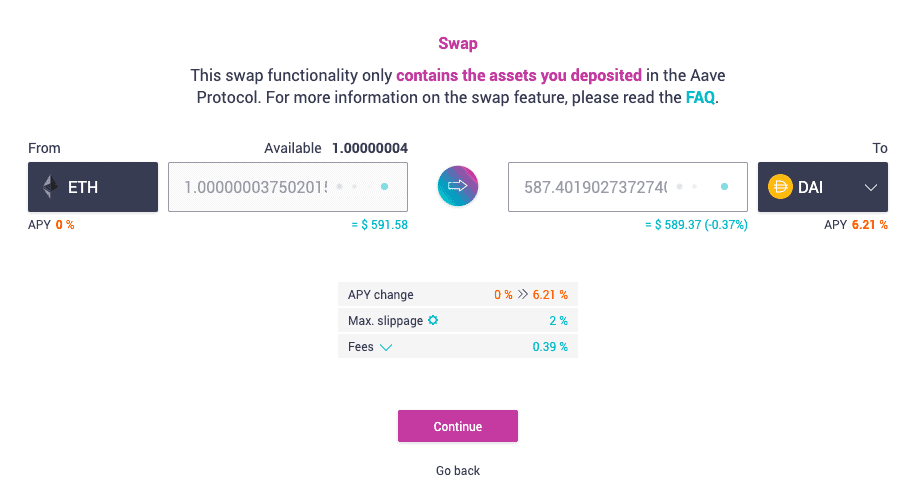Focus the From amount input field
915x491 pixels.
click(255, 187)
